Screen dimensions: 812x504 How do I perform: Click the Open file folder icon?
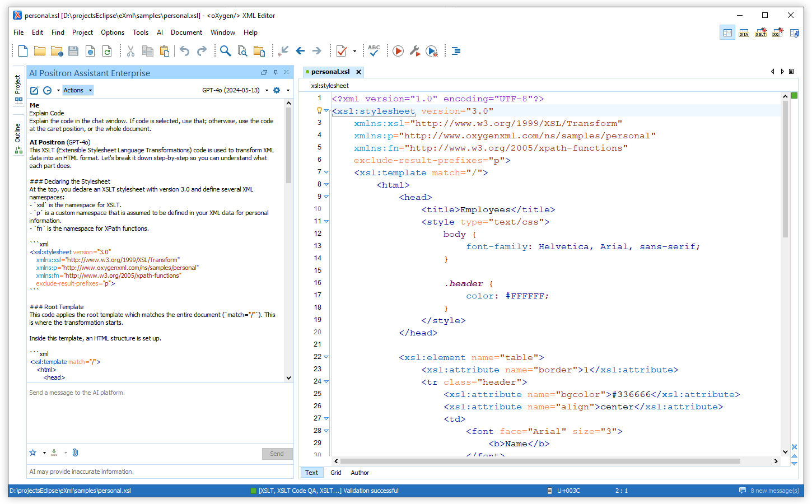click(x=40, y=51)
